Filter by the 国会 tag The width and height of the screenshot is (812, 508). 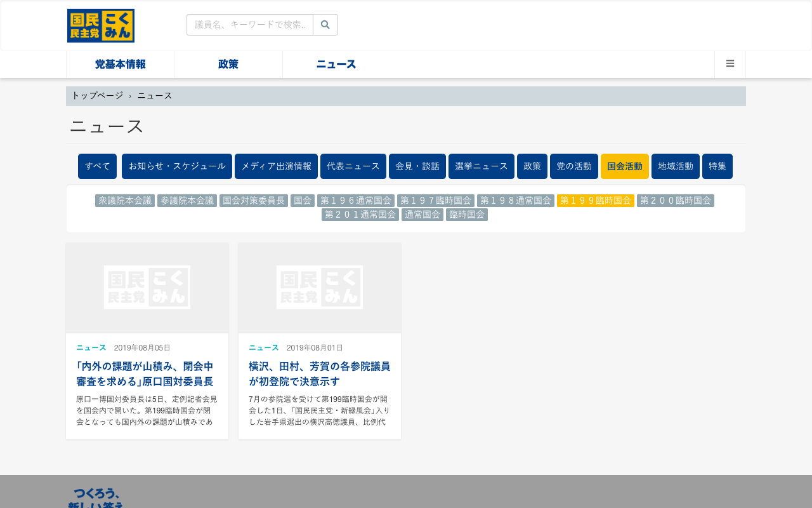303,201
